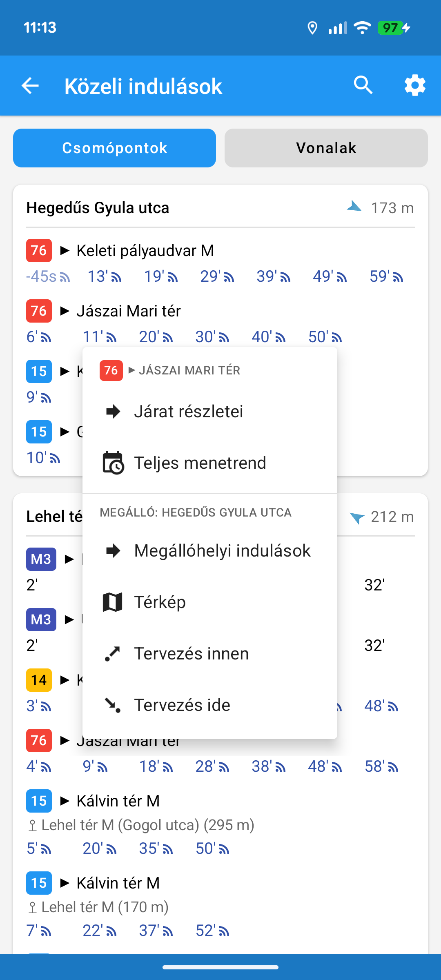Switch to the Vonalak tab
The image size is (441, 980).
pos(326,148)
